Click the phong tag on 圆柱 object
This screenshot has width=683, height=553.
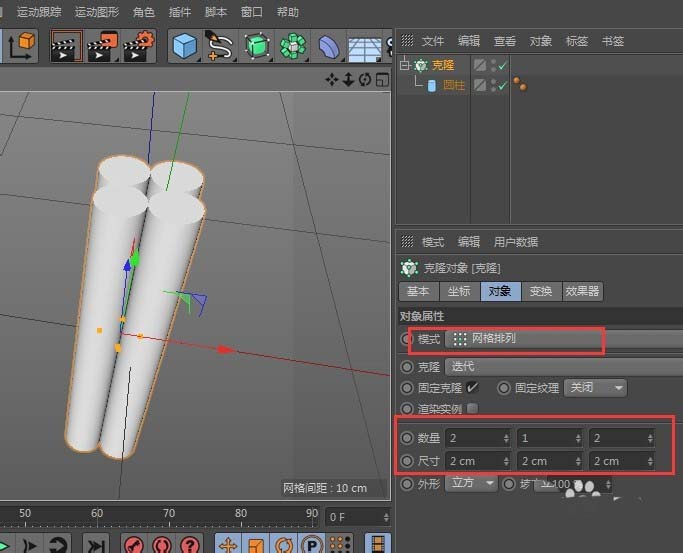coord(520,86)
